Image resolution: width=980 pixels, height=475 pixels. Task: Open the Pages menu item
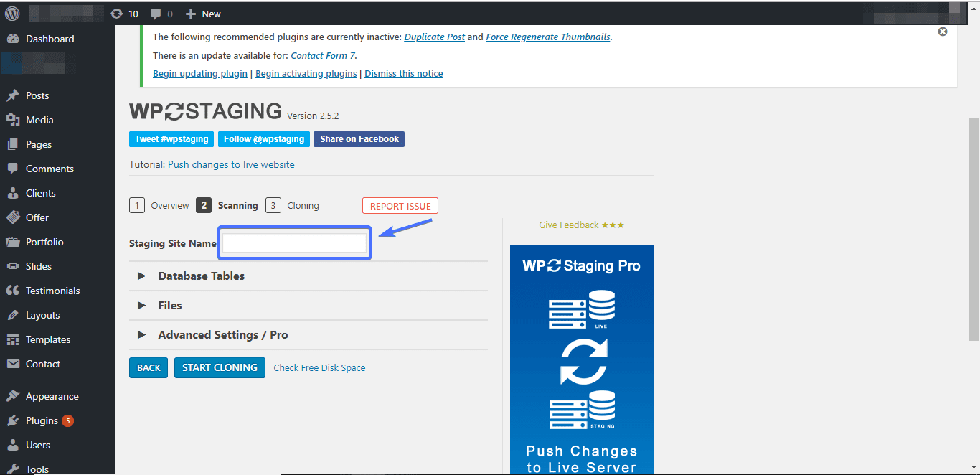click(x=57, y=144)
